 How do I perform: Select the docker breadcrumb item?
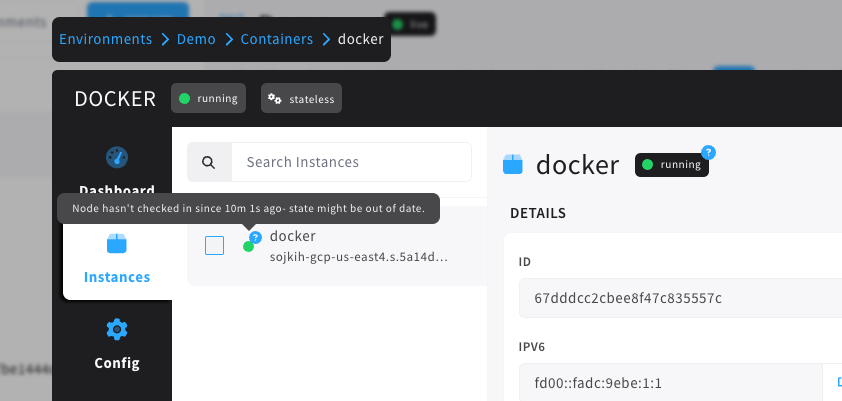(360, 39)
